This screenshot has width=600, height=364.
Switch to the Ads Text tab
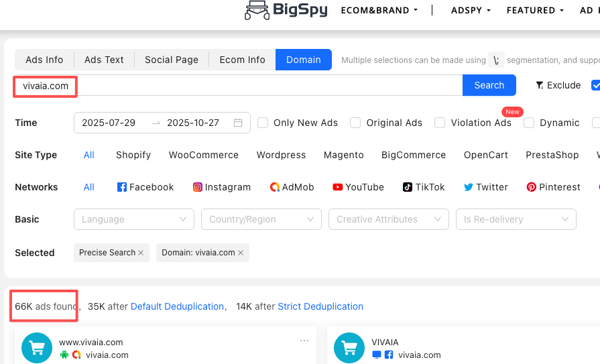104,60
